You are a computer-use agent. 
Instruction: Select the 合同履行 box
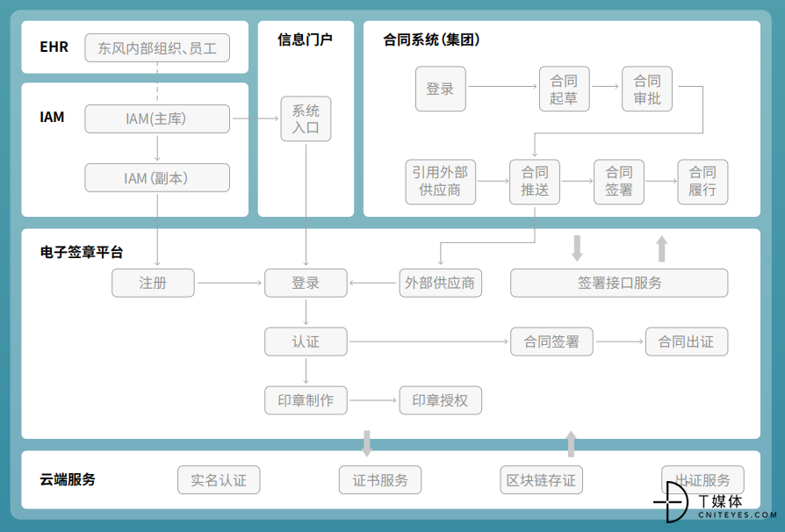[702, 182]
